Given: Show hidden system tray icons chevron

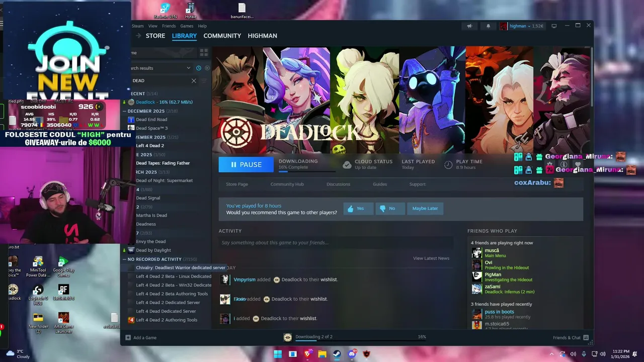Looking at the screenshot, I should coord(551,354).
